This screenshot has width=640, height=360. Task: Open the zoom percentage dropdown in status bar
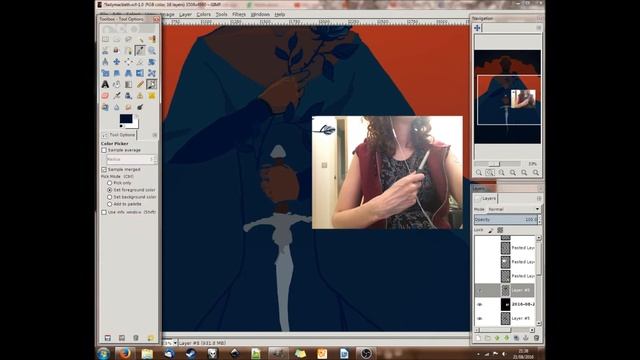[175, 343]
